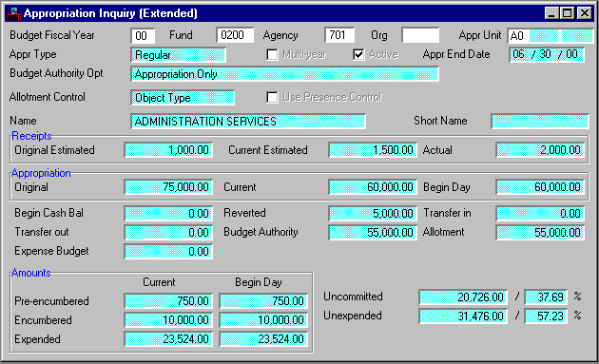Click the Allotment Control Object Type field
Viewport: 599px width, 364px height.
pos(183,98)
